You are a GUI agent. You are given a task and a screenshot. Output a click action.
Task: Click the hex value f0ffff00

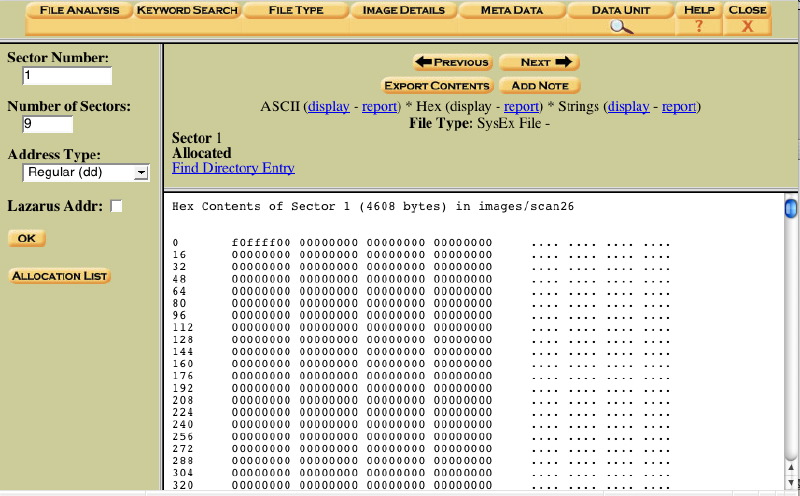(x=261, y=243)
